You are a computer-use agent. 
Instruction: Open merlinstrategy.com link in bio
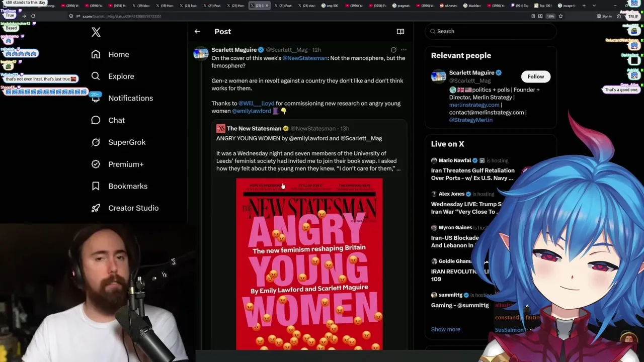click(474, 105)
